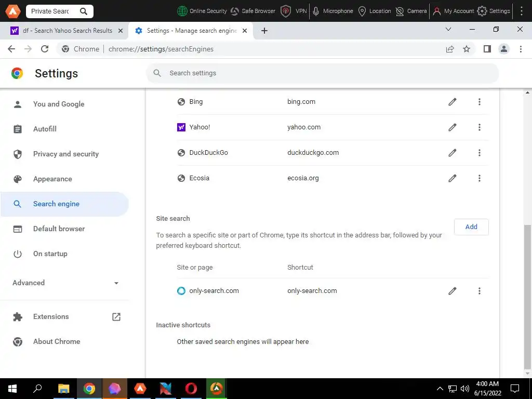Open File Explorer from taskbar

tap(63, 389)
